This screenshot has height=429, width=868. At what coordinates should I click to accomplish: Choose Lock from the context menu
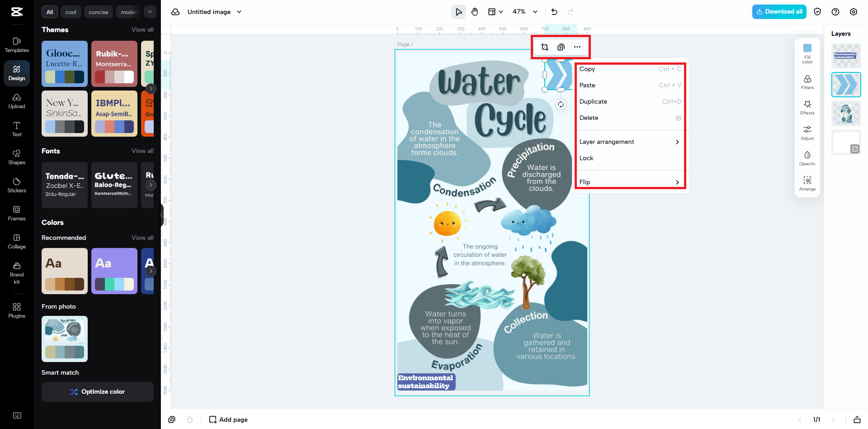tap(629, 158)
